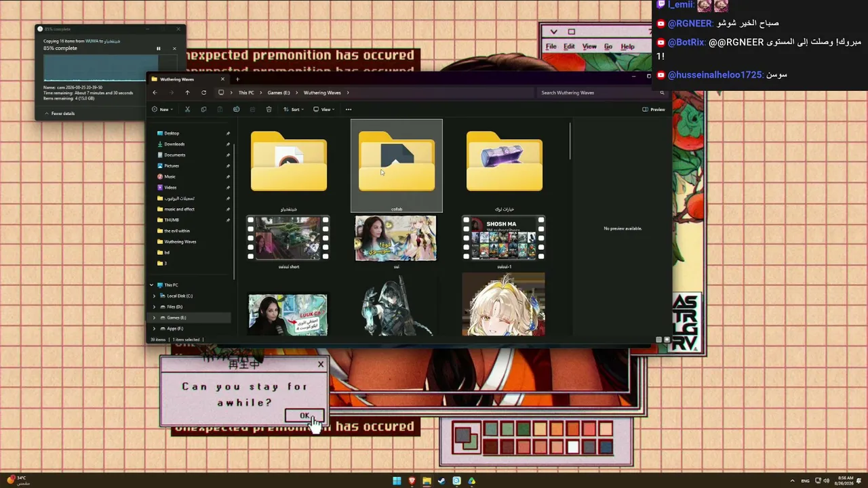Open the Sort dropdown menu
868x488 pixels.
[294, 109]
